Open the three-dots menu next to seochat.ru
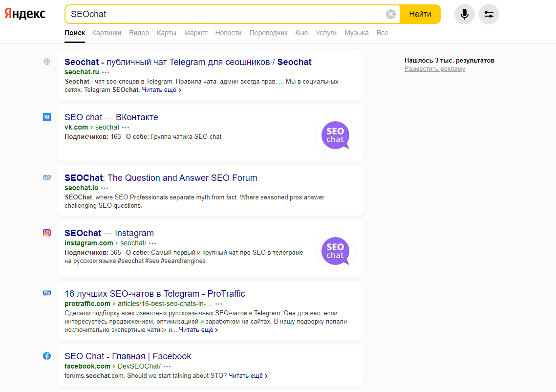The width and height of the screenshot is (556, 392). tap(106, 72)
